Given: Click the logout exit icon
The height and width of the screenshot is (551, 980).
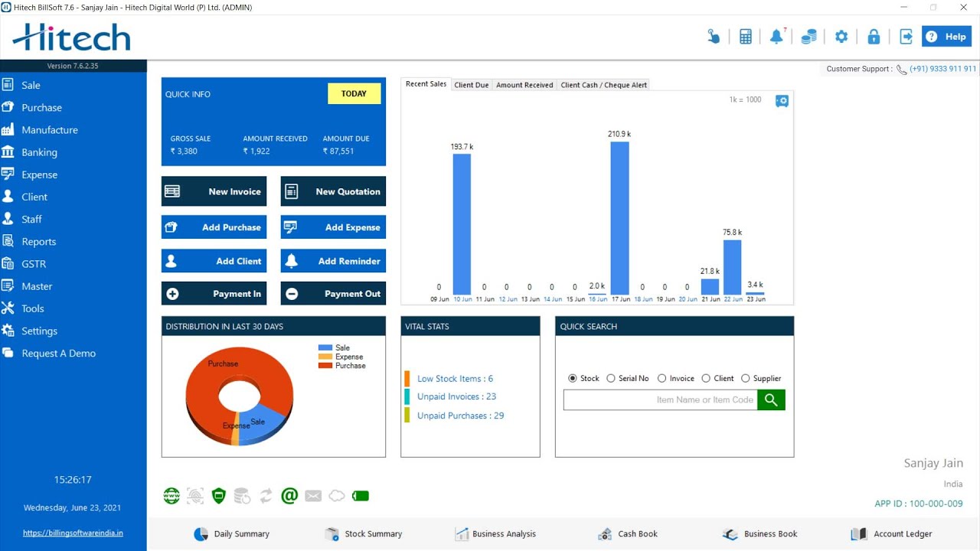Looking at the screenshot, I should (x=906, y=37).
